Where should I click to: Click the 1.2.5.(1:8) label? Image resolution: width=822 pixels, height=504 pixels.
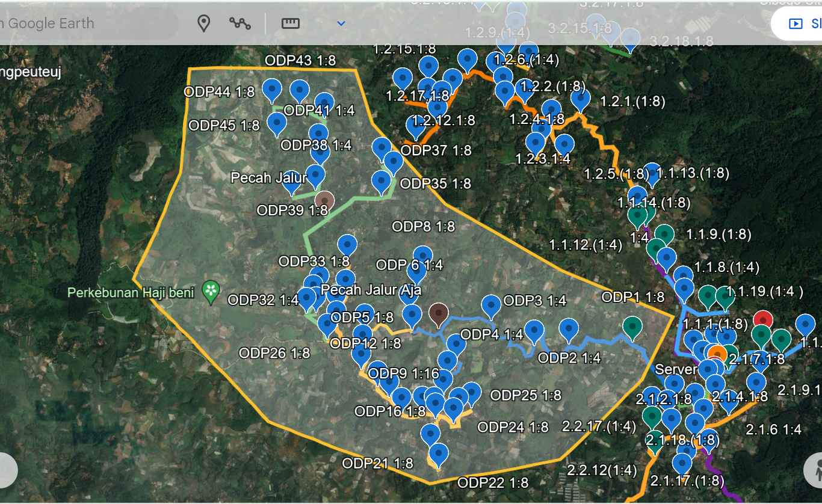click(617, 174)
